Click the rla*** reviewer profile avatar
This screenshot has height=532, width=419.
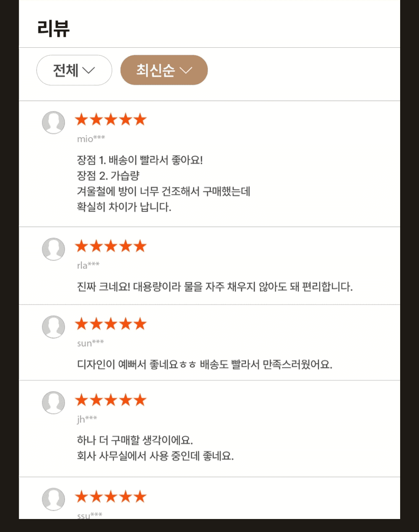(54, 249)
